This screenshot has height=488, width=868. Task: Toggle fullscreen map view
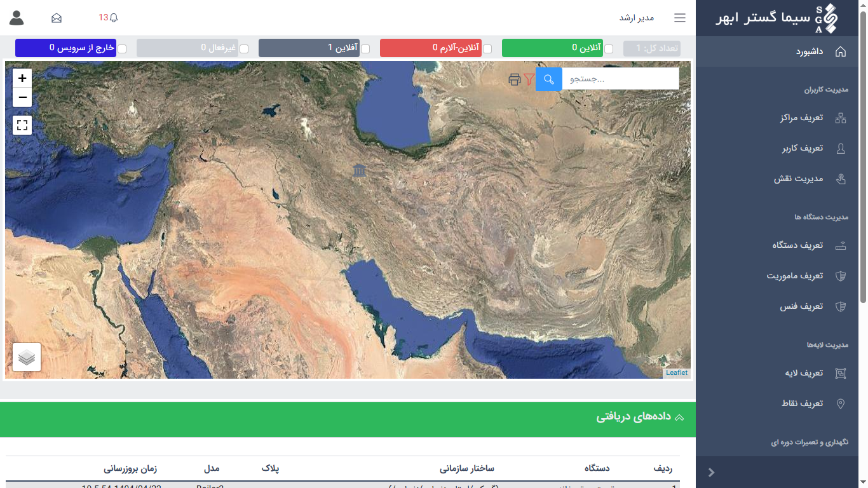tap(22, 125)
